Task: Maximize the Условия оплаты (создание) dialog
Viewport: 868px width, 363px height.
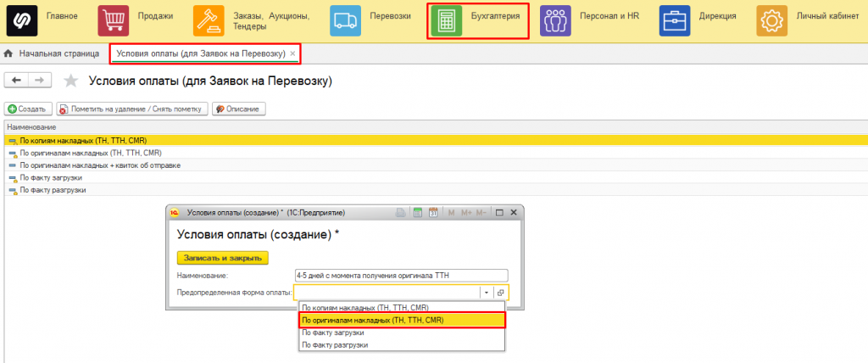Action: click(x=499, y=212)
